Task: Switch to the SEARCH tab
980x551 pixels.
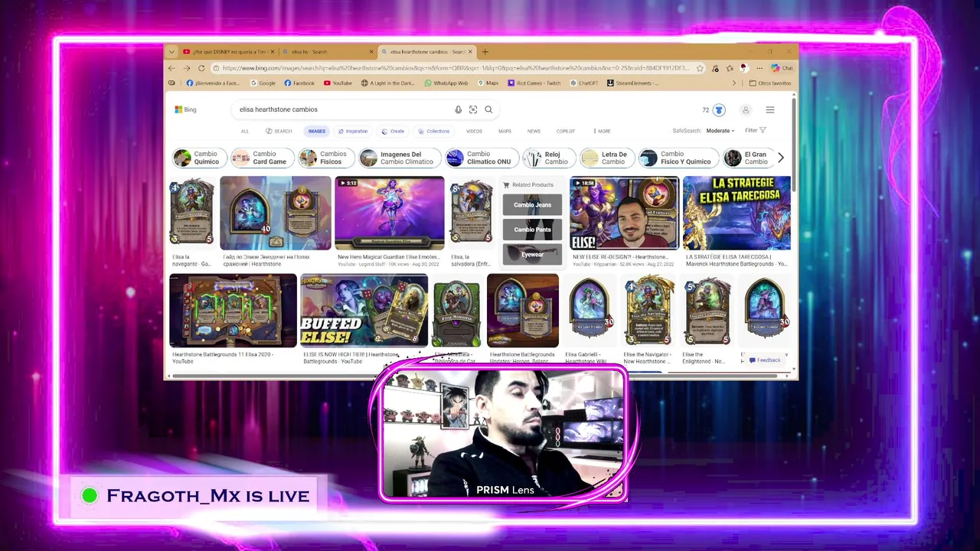Action: pos(279,131)
